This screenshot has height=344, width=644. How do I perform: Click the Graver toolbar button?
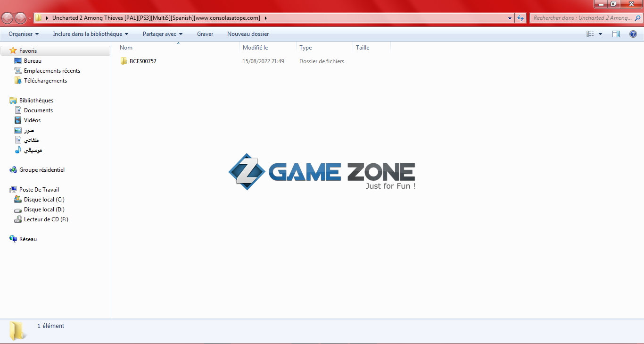click(x=205, y=34)
